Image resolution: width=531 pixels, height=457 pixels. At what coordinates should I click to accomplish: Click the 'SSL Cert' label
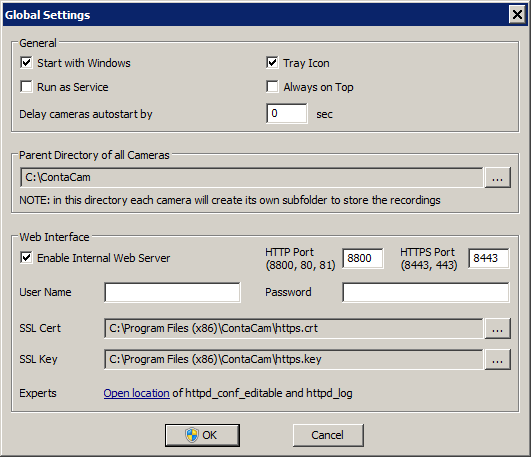click(x=40, y=328)
